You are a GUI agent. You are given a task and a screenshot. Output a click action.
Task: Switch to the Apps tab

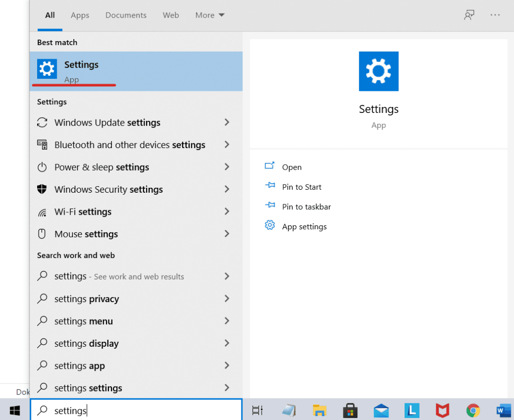click(x=80, y=15)
